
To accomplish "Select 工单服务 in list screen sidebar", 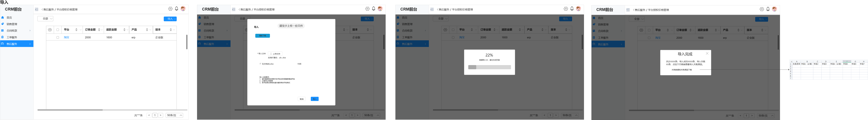I will tap(17, 37).
